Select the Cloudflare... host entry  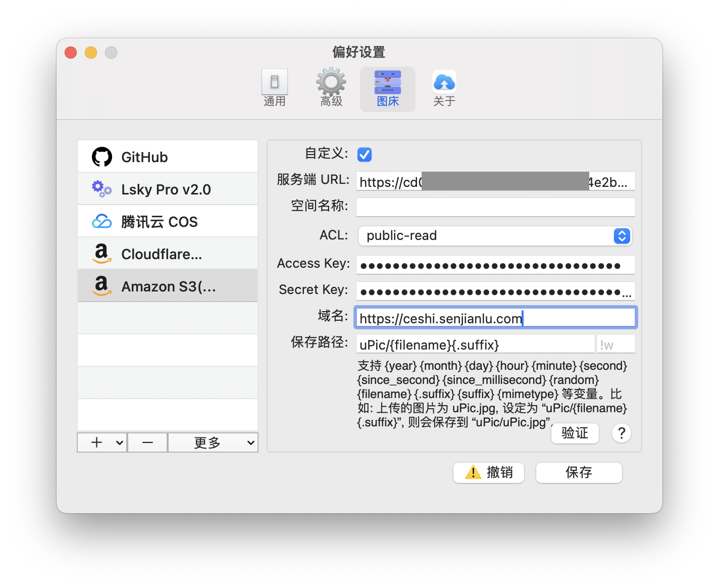point(168,254)
